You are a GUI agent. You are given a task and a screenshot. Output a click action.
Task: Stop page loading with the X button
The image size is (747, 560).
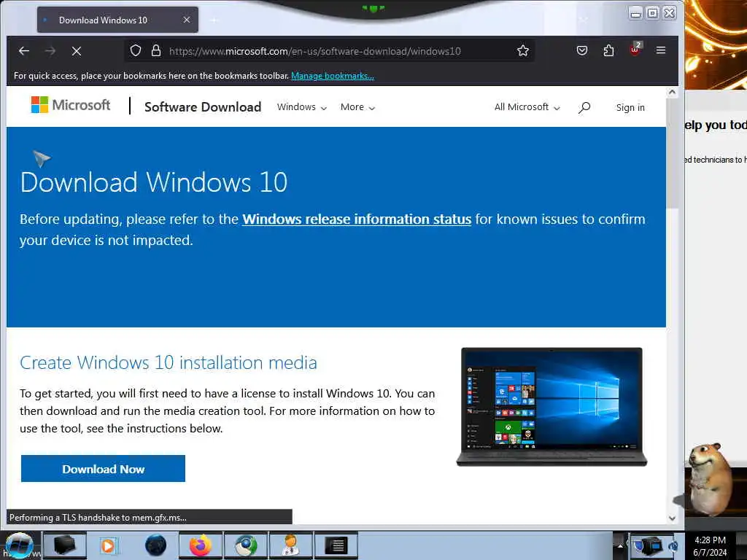76,50
